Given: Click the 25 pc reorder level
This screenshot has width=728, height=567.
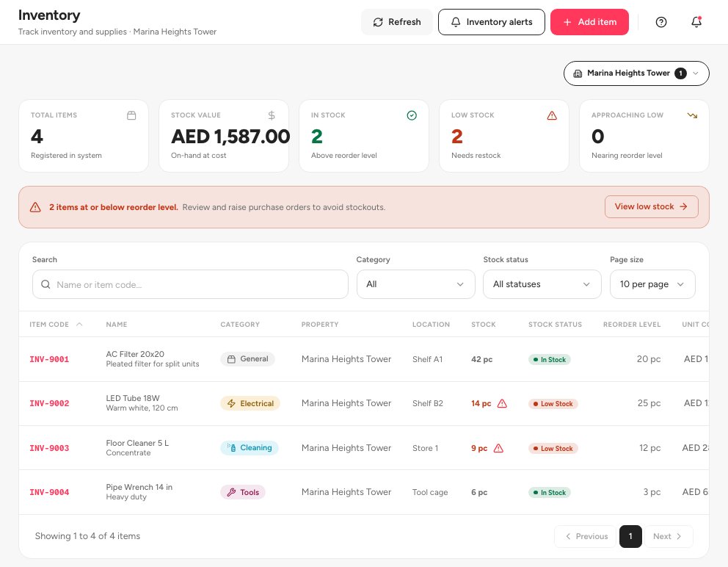Looking at the screenshot, I should pos(649,403).
